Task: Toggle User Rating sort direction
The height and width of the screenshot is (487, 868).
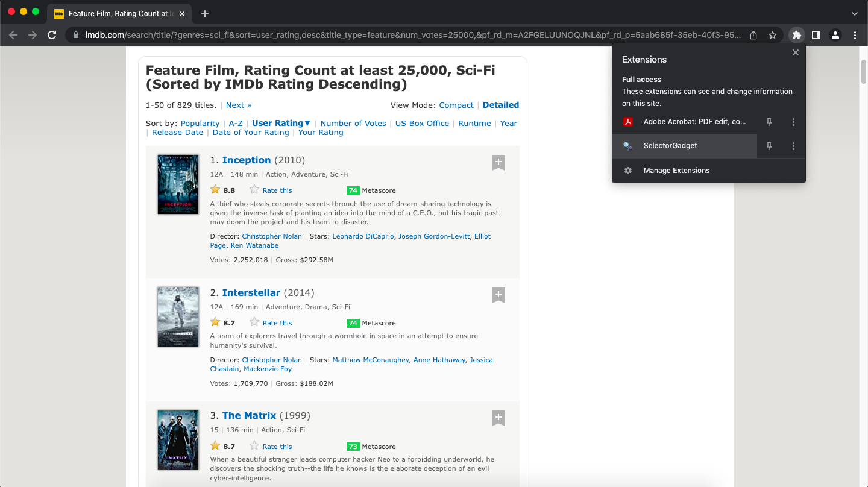Action: (x=281, y=124)
